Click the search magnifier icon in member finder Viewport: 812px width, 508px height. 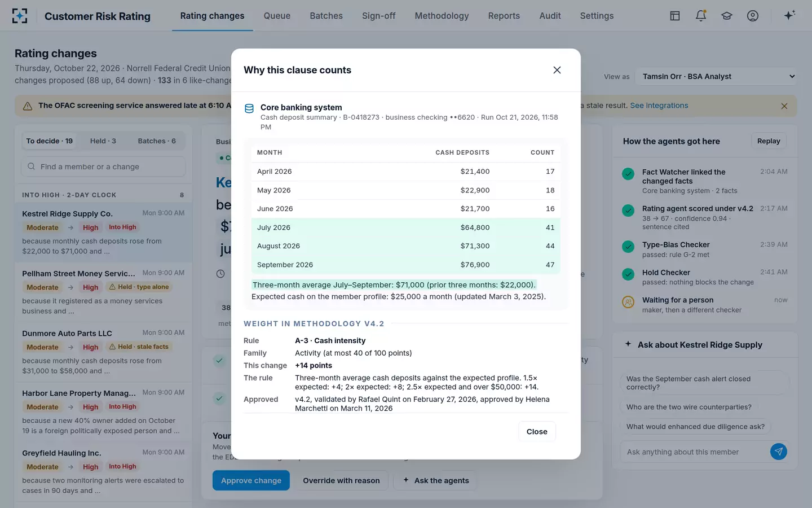(x=32, y=167)
